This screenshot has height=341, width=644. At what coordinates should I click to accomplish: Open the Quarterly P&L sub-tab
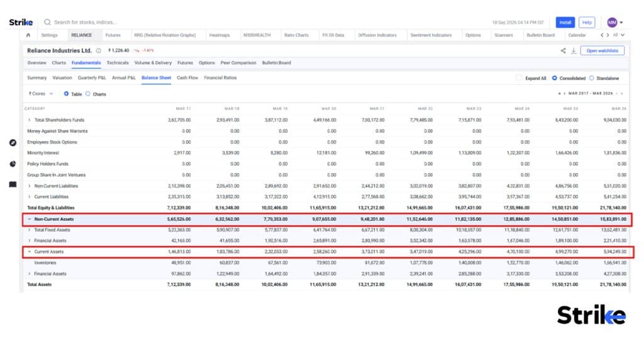pyautogui.click(x=92, y=77)
